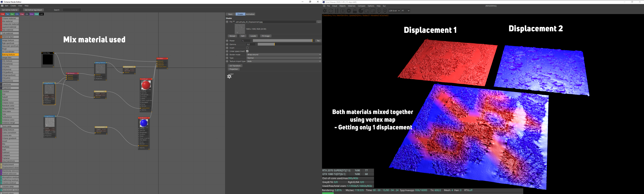This screenshot has width=644, height=194.
Task: Click the Octane send-scene icon in Live Viewer
Action: tap(325, 11)
